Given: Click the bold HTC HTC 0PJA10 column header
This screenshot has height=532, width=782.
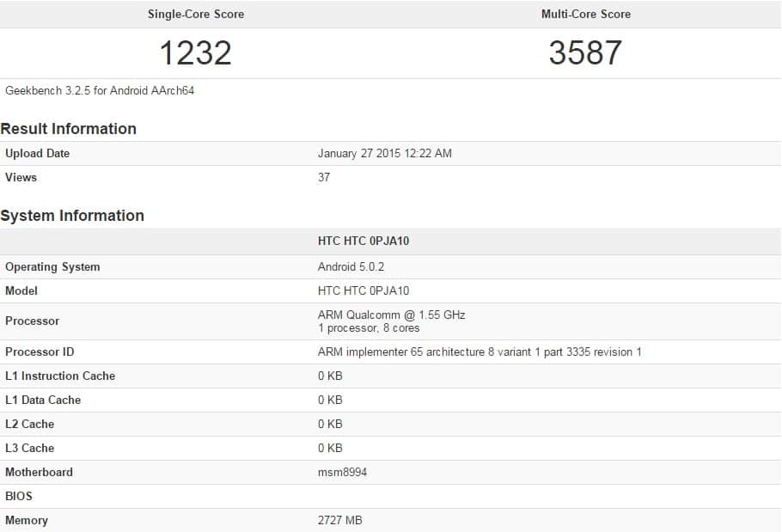Looking at the screenshot, I should [364, 241].
